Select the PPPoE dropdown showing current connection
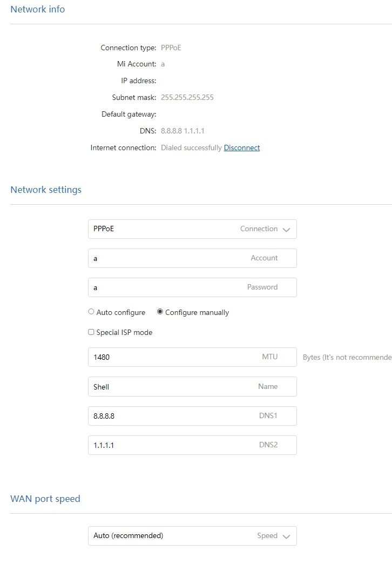 192,229
